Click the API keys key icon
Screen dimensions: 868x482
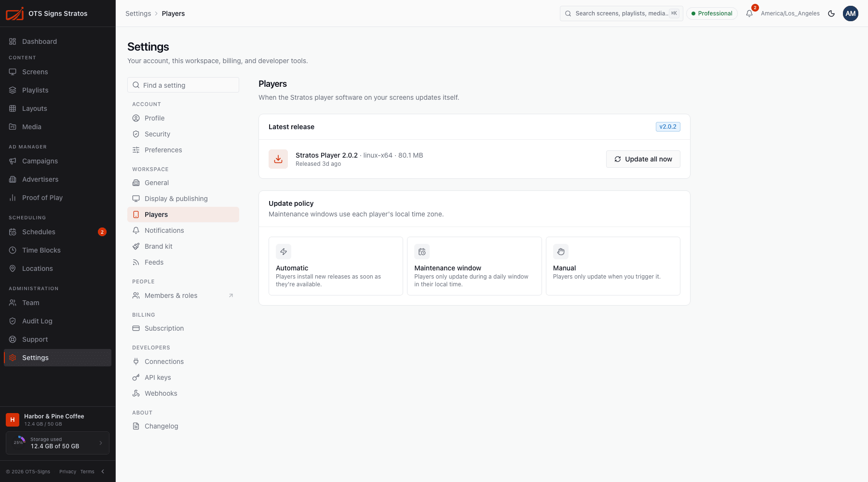[136, 377]
